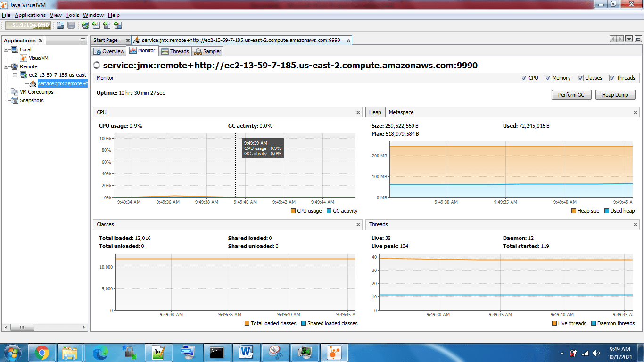Screen dimensions: 644x362
Task: Open the Add JMX Connection toolbar icon
Action: point(97,25)
